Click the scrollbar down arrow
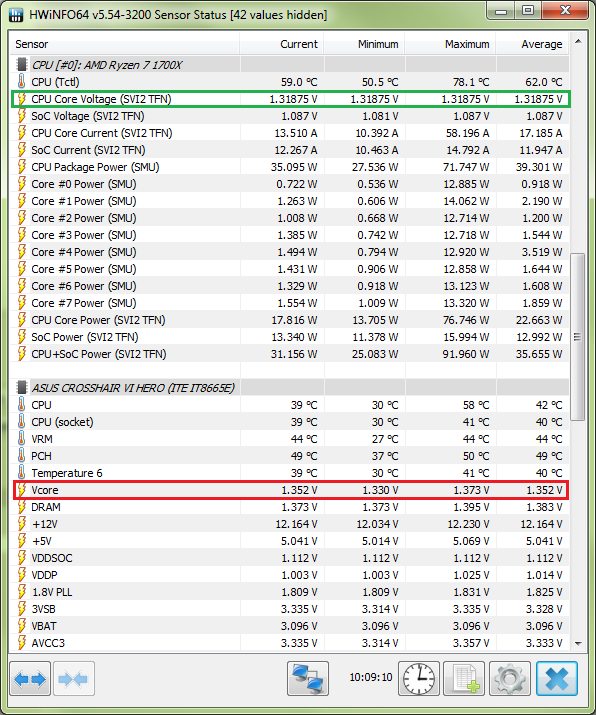Image resolution: width=596 pixels, height=715 pixels. coord(578,643)
